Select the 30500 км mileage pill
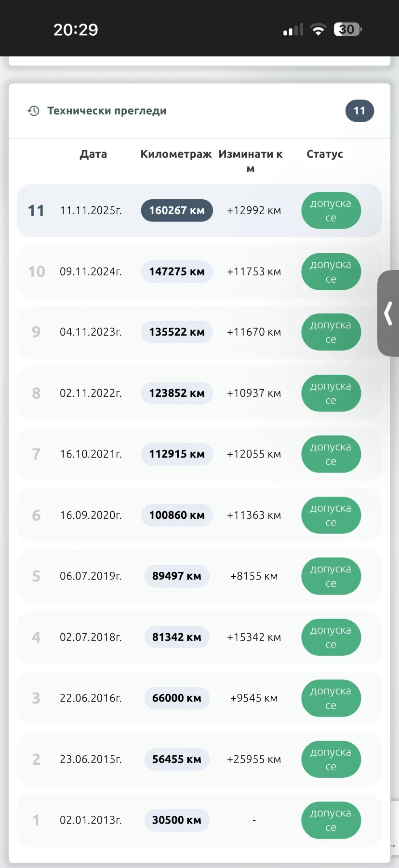 tap(177, 820)
